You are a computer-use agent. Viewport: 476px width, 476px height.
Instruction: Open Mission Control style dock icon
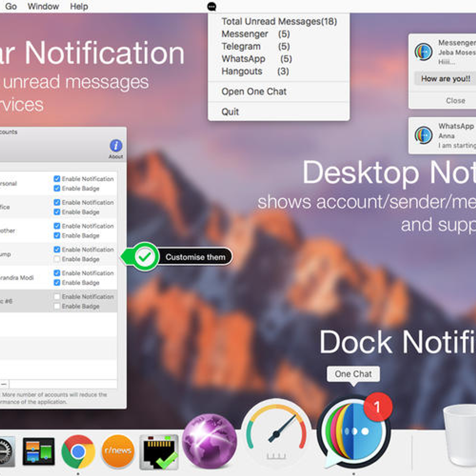tap(38, 451)
